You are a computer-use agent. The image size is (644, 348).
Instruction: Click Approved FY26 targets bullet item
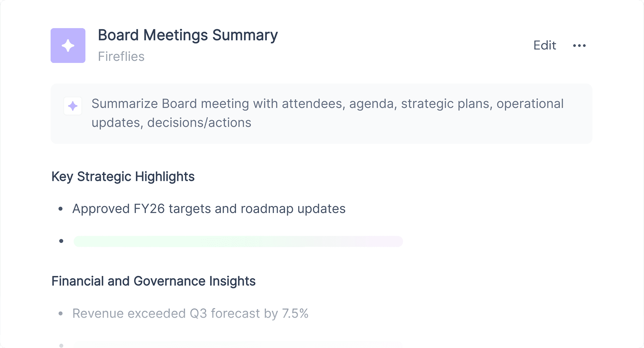click(209, 209)
